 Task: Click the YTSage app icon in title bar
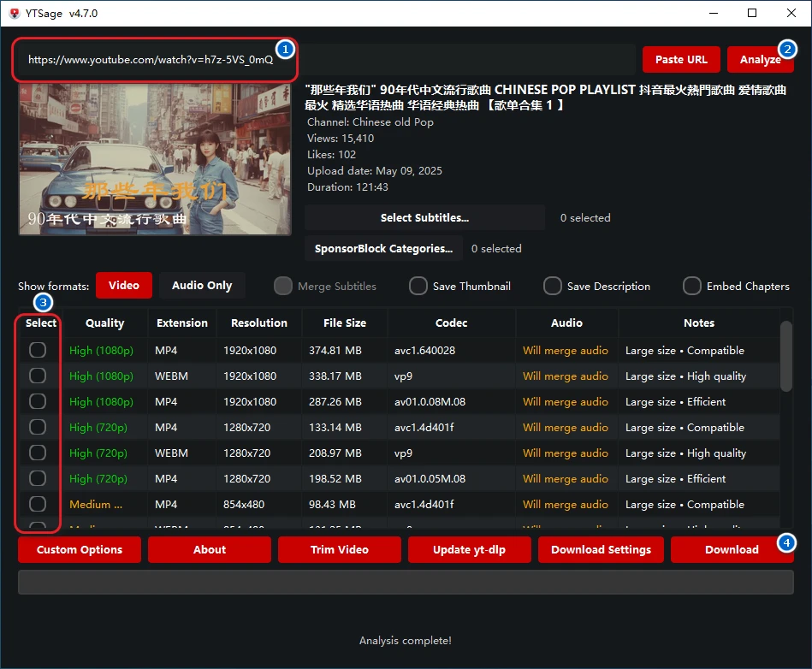[x=14, y=13]
